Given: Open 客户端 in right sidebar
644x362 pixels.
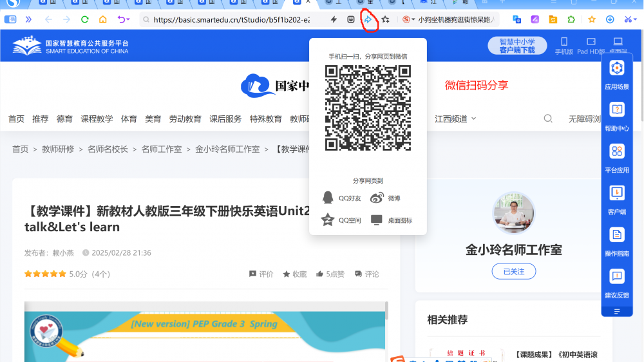Looking at the screenshot, I should pos(617,200).
